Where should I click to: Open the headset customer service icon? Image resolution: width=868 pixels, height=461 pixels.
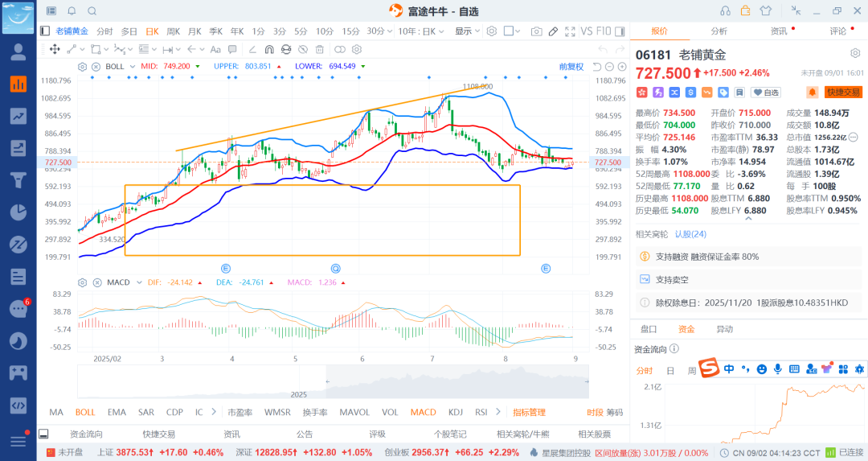point(725,11)
